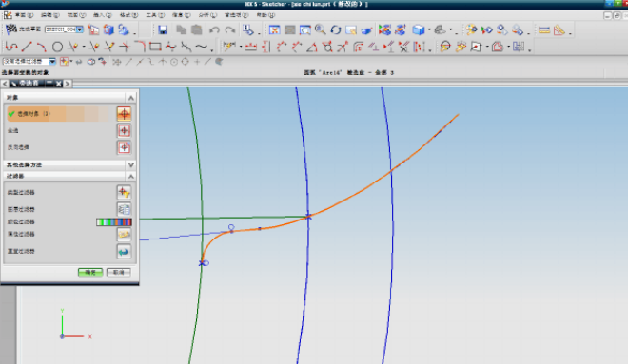The image size is (628, 364).
Task: Open the Tools (T) menu
Action: [155, 15]
